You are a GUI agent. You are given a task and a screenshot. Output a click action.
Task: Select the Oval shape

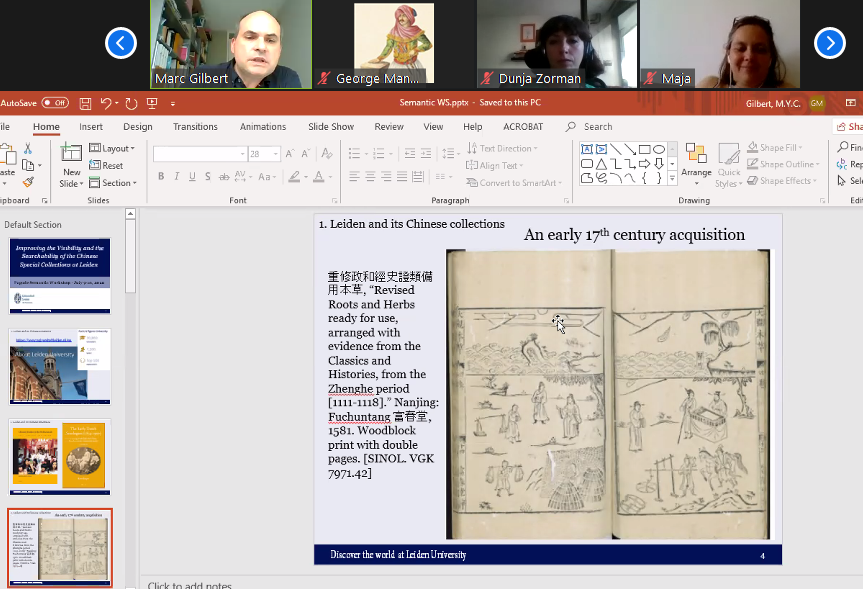[x=659, y=149]
